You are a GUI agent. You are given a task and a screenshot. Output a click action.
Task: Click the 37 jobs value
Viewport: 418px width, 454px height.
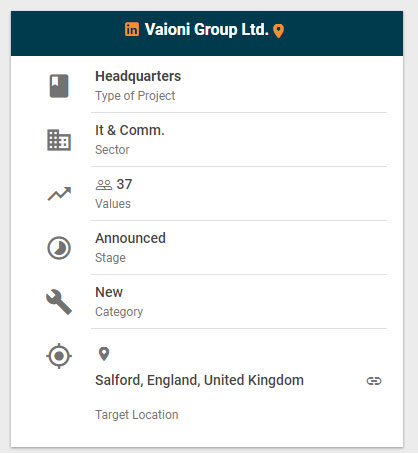click(x=124, y=184)
